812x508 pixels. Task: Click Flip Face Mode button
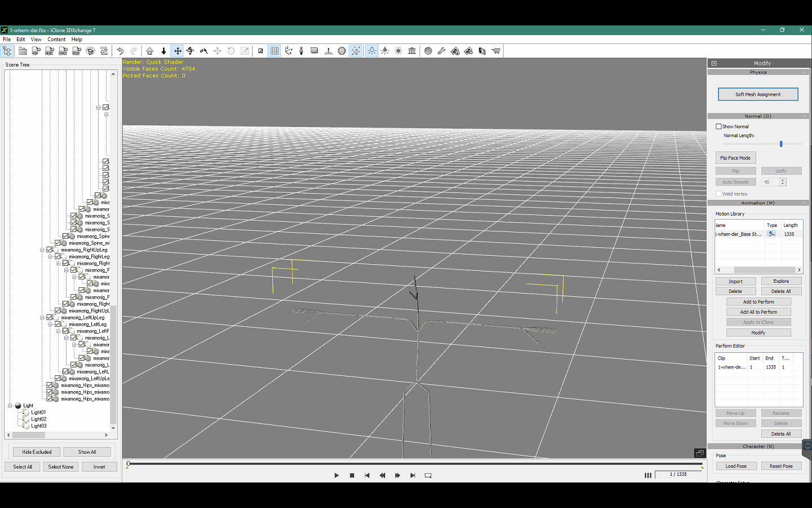(x=735, y=158)
